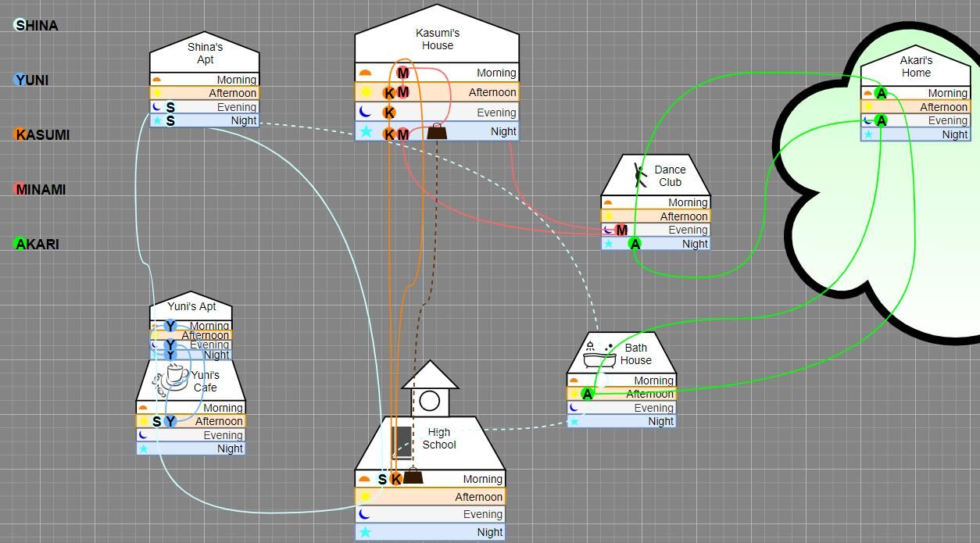980x543 pixels.
Task: Select SHINA in the character legend
Action: 37,26
